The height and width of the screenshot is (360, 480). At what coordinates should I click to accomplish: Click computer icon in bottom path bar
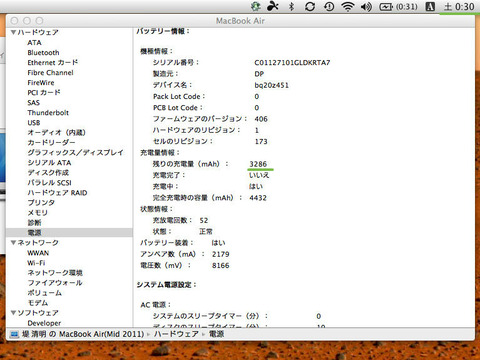(x=14, y=334)
